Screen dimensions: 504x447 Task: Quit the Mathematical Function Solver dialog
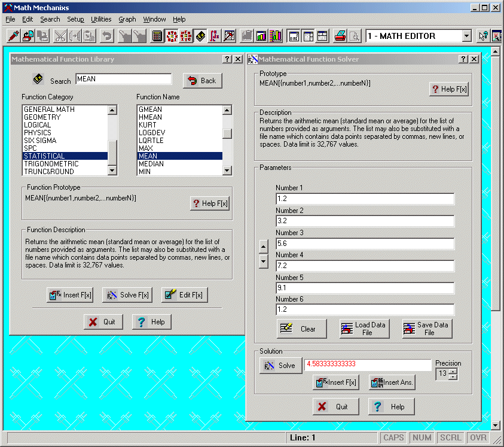336,407
